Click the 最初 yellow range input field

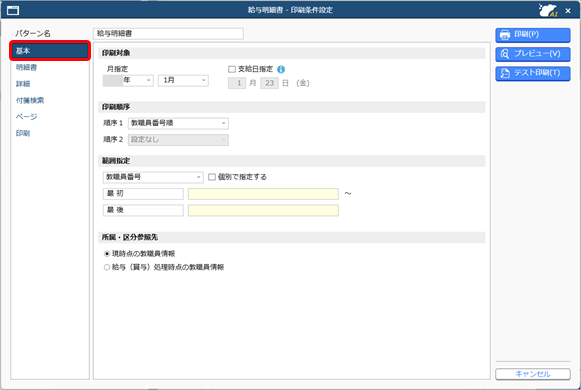(x=263, y=194)
